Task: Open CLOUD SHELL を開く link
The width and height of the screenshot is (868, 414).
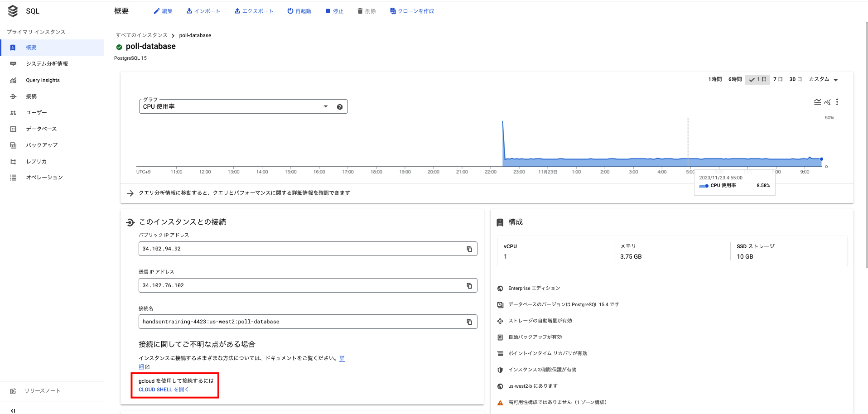Action: 163,389
